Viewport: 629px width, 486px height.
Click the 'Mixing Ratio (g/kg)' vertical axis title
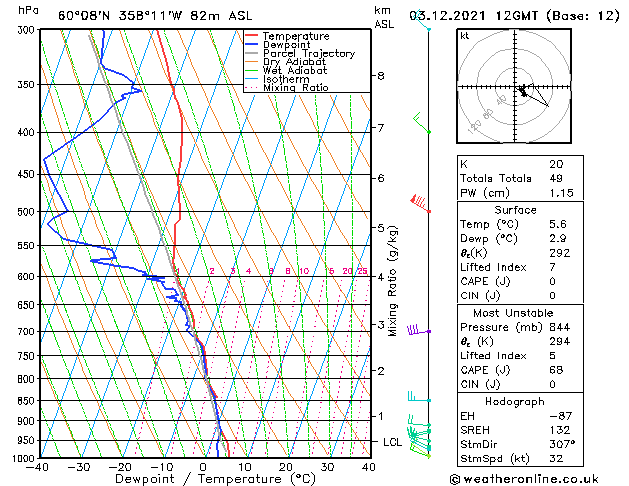392,281
